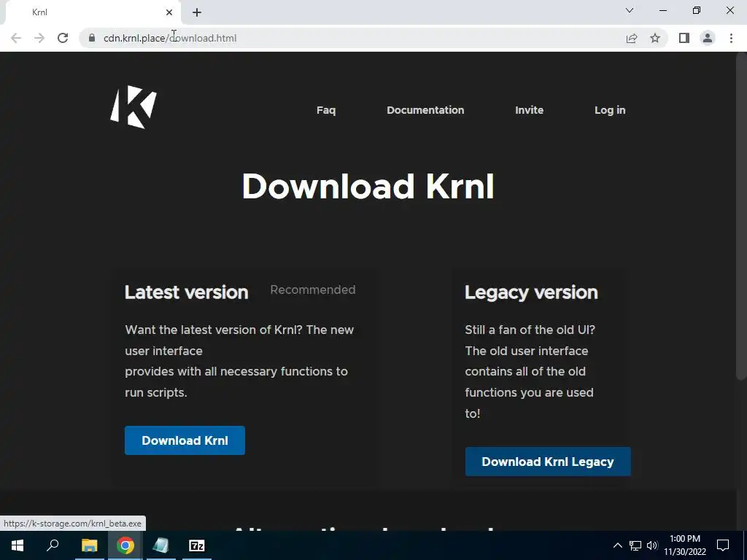Click the page vertical scrollbar thumb

(741, 217)
